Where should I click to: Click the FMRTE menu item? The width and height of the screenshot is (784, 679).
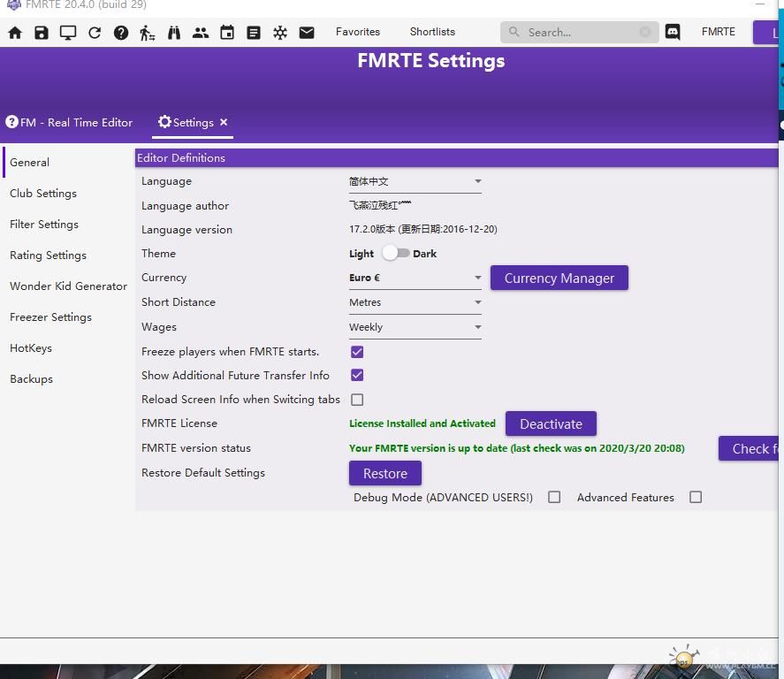click(x=718, y=32)
